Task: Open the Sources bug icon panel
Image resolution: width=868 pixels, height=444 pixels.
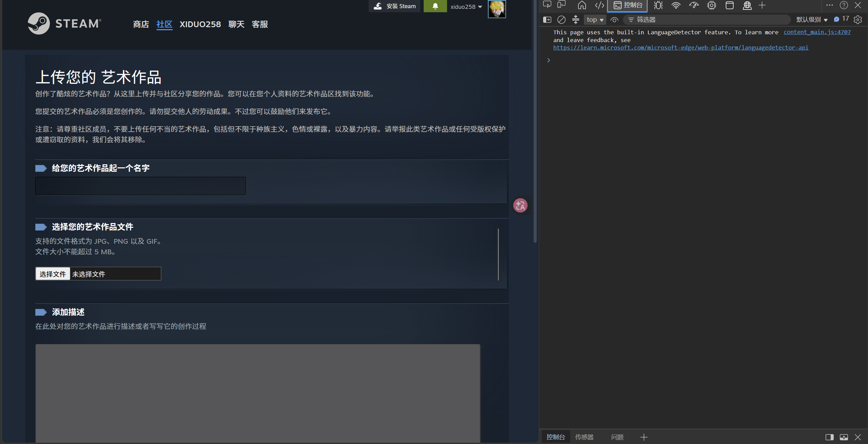Action: pyautogui.click(x=658, y=5)
